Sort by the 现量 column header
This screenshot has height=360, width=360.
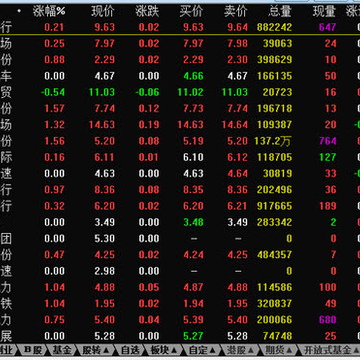click(x=324, y=11)
